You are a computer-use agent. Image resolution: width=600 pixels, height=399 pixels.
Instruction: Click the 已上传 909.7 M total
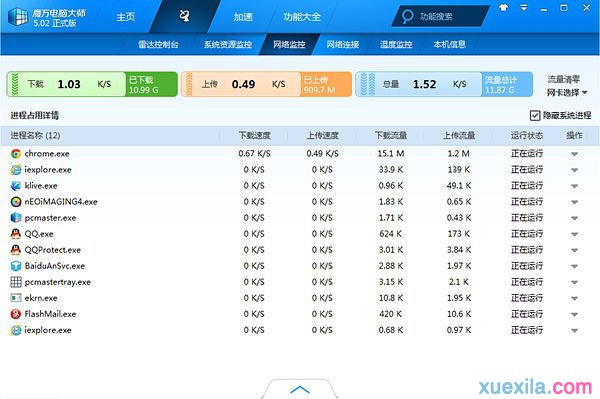326,84
